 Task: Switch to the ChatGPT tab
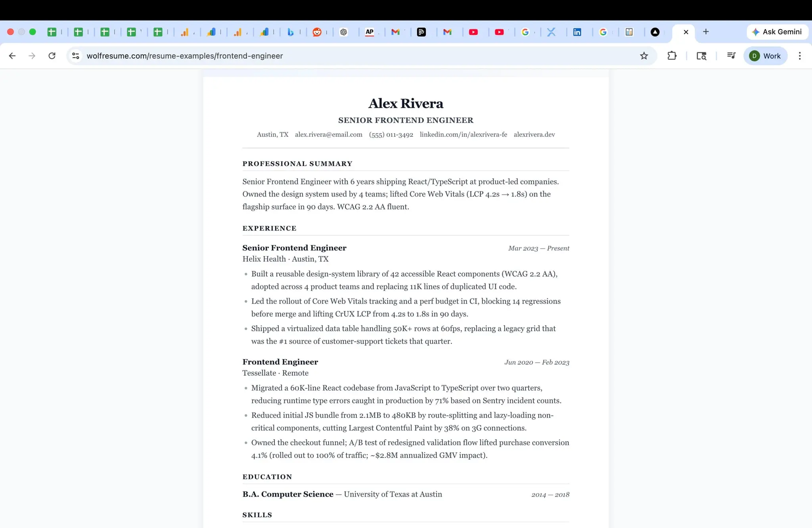pyautogui.click(x=343, y=32)
